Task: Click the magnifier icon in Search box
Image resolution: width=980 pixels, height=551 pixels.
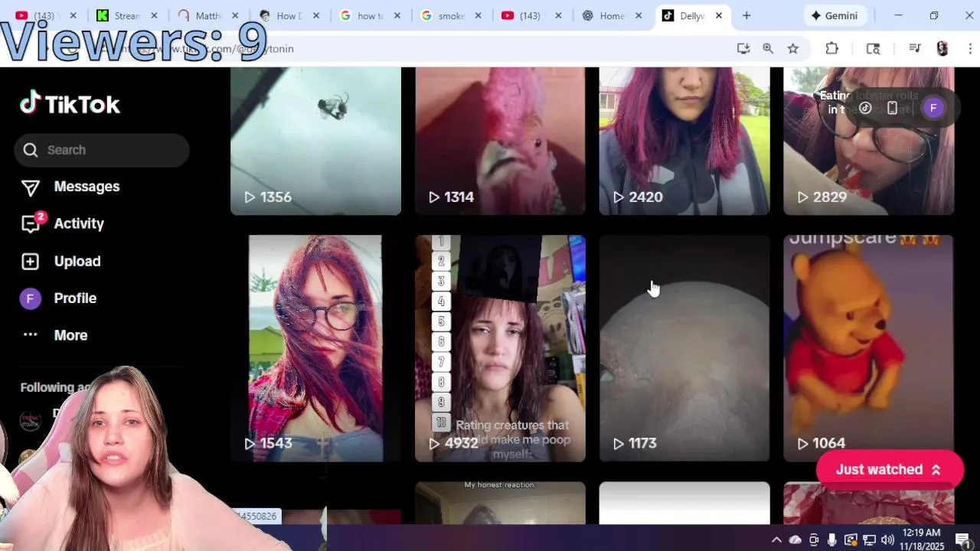Action: click(x=31, y=150)
